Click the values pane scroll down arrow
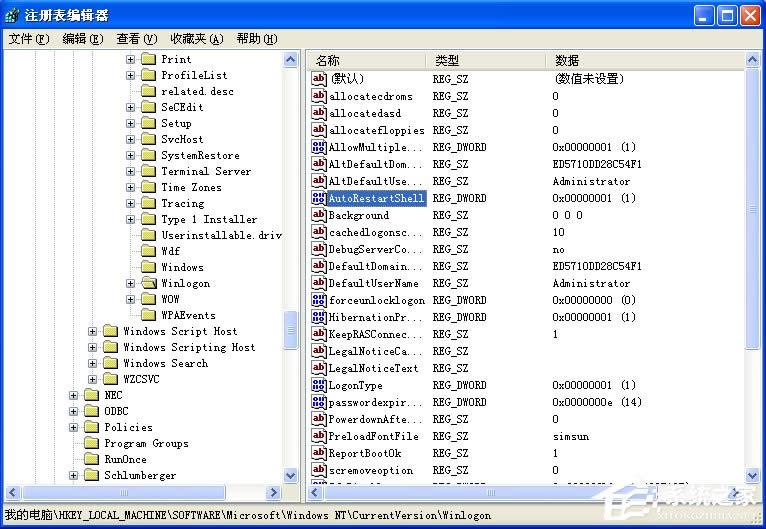 (x=754, y=476)
